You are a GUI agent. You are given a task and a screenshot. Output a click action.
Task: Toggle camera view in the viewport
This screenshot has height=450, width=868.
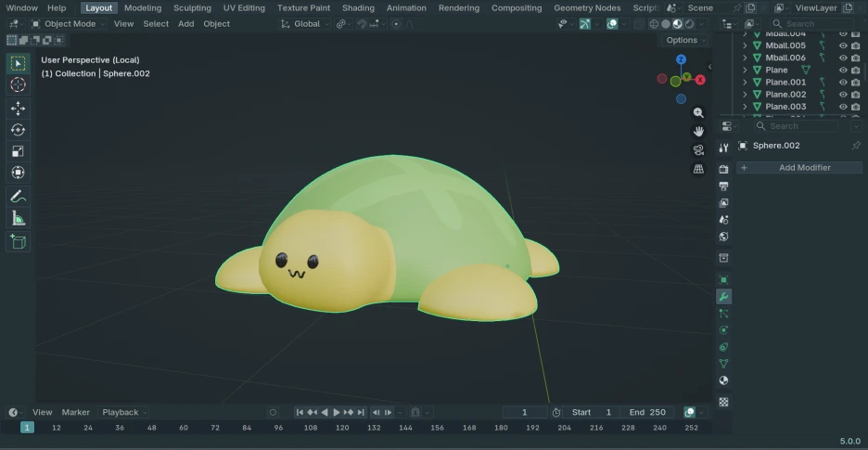[698, 149]
